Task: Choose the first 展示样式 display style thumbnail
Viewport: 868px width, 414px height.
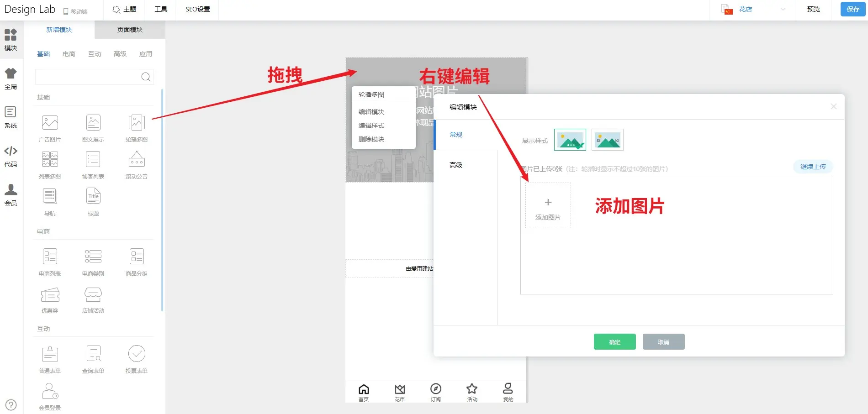Action: pos(570,140)
